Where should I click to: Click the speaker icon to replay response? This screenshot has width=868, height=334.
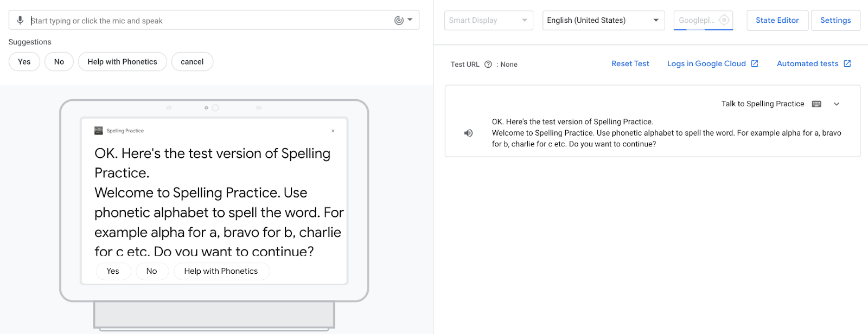[468, 133]
